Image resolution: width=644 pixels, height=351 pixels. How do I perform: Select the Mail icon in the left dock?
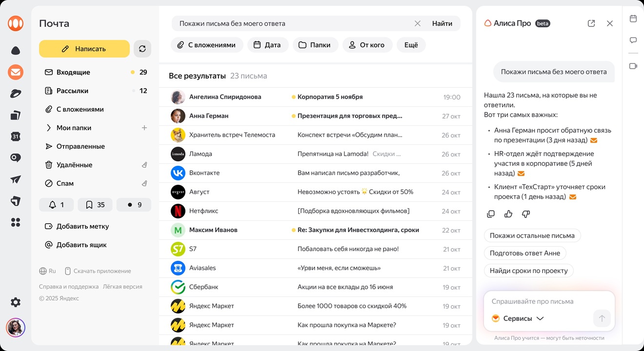15,72
